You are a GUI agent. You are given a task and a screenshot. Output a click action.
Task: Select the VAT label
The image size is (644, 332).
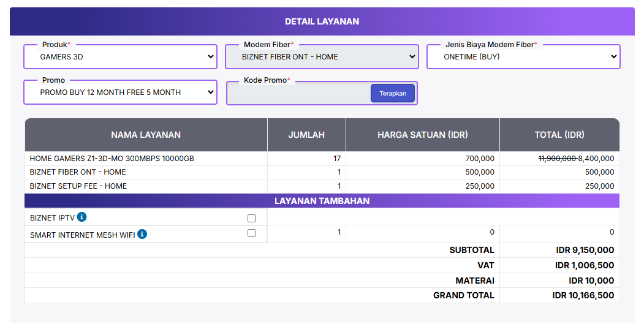(486, 265)
